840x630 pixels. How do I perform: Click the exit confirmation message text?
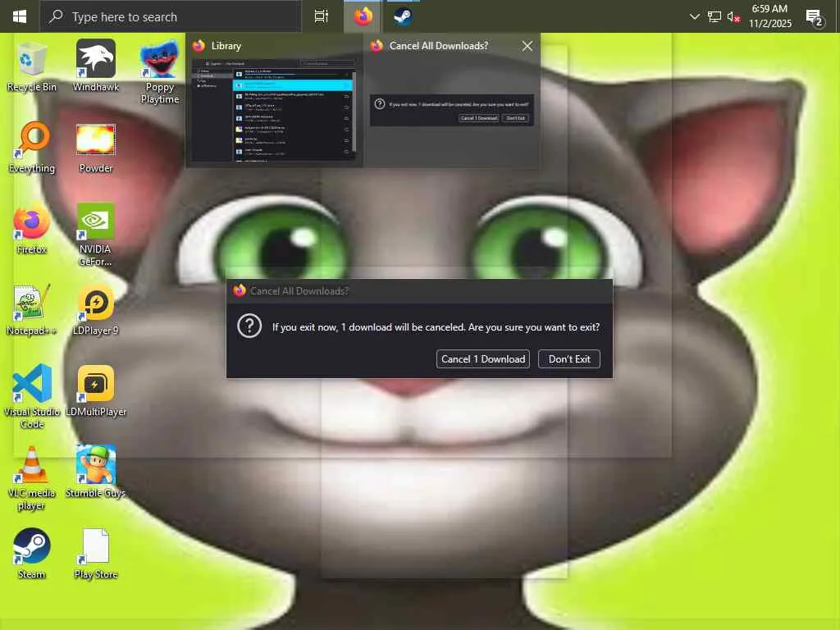point(436,326)
